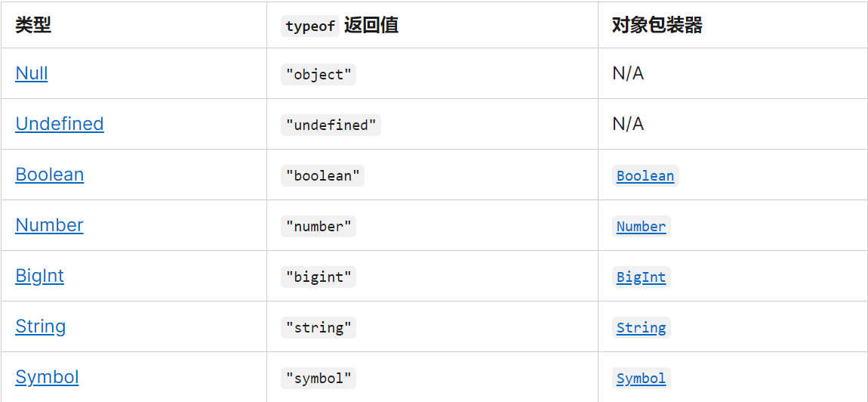Image resolution: width=868 pixels, height=402 pixels.
Task: Open the Boolean object wrapper code link
Action: 645,176
